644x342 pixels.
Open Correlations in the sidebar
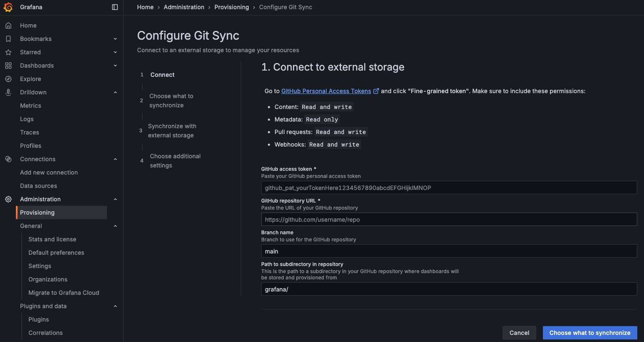point(46,333)
